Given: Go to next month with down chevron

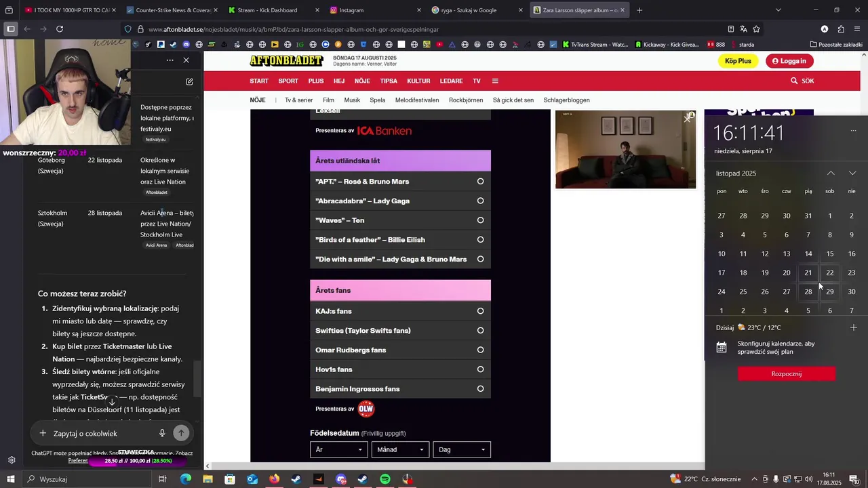Looking at the screenshot, I should point(852,174).
